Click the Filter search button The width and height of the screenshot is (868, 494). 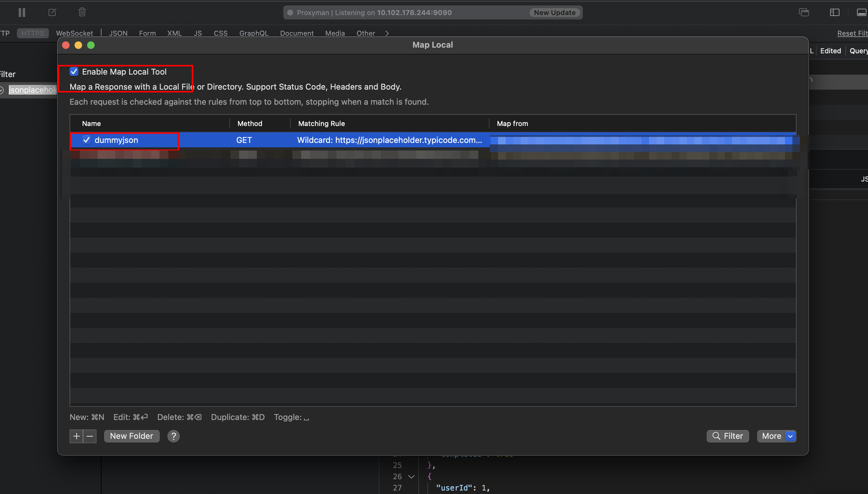tap(727, 436)
